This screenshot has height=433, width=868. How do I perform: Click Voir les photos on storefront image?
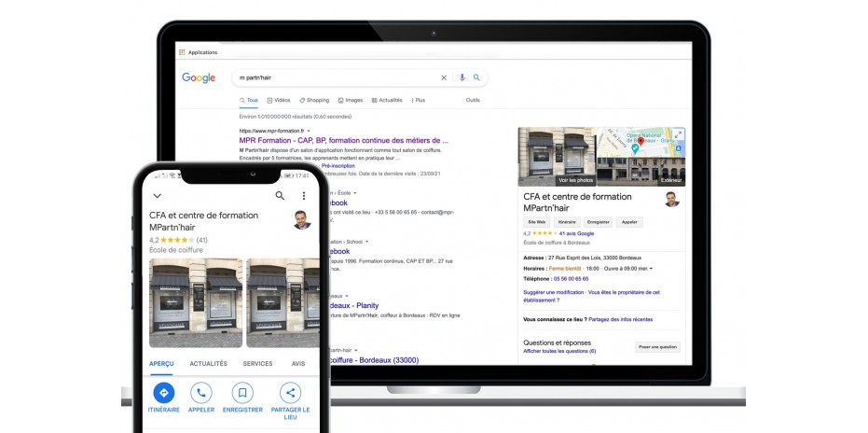coord(576,181)
